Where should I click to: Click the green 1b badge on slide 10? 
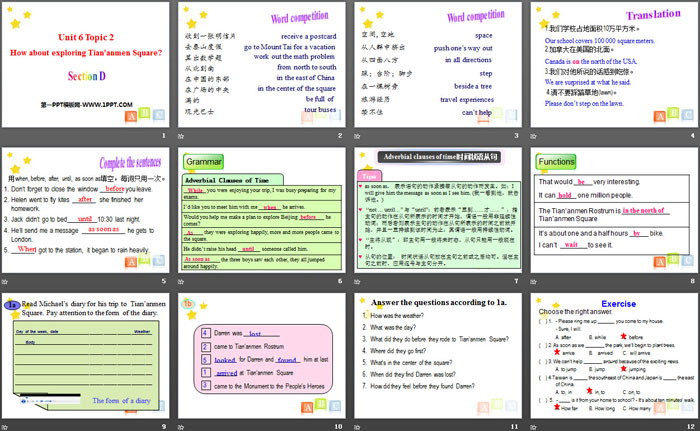click(x=187, y=303)
